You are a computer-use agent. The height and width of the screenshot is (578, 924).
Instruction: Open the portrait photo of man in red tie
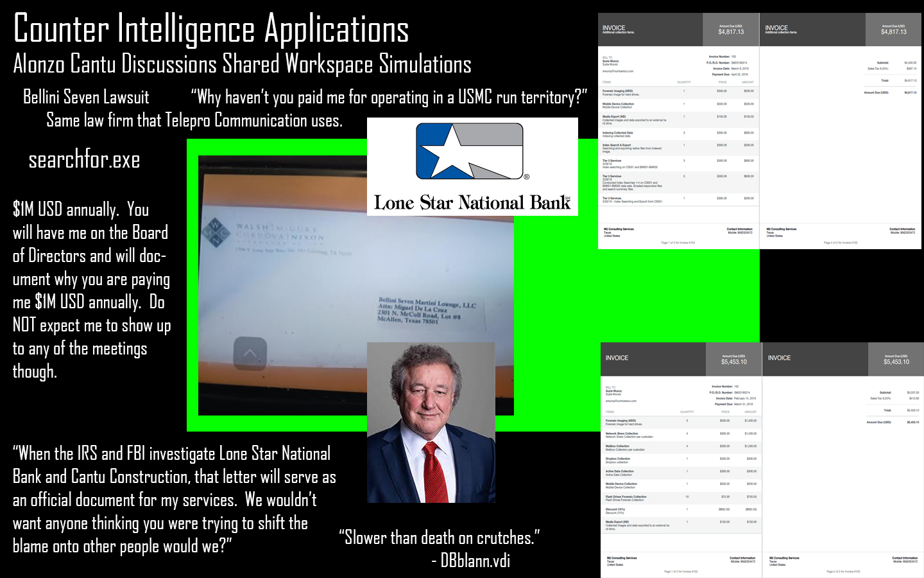click(431, 422)
